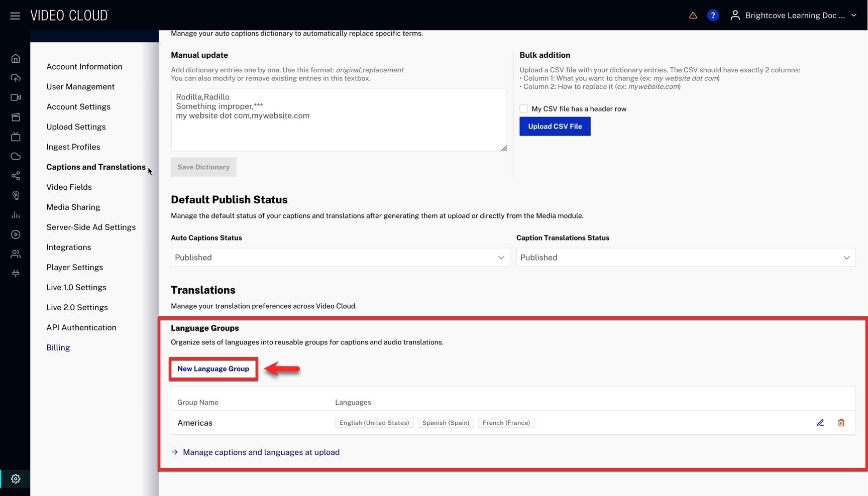Delete the Americas language group
The height and width of the screenshot is (496, 868).
[841, 423]
